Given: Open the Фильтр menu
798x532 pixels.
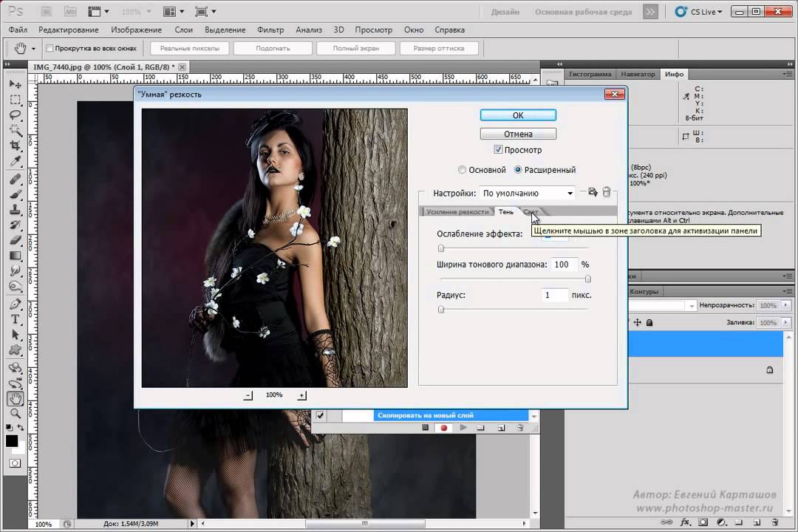Looking at the screenshot, I should 270,30.
